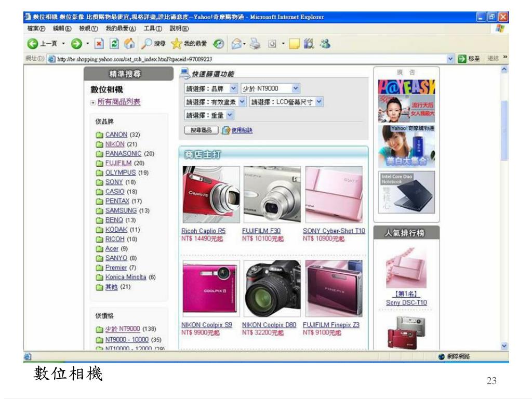Click the status bar page icon
The width and height of the screenshot is (532, 399).
pos(28,356)
